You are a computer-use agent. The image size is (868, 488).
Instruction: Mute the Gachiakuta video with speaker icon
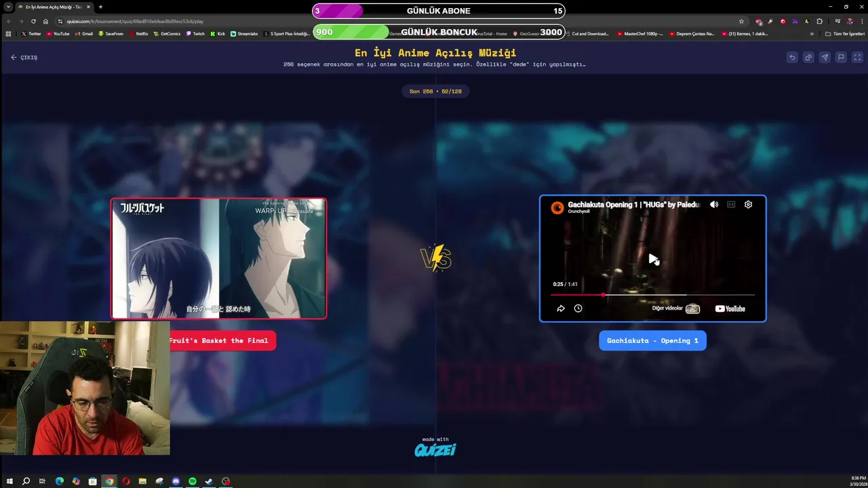click(714, 205)
